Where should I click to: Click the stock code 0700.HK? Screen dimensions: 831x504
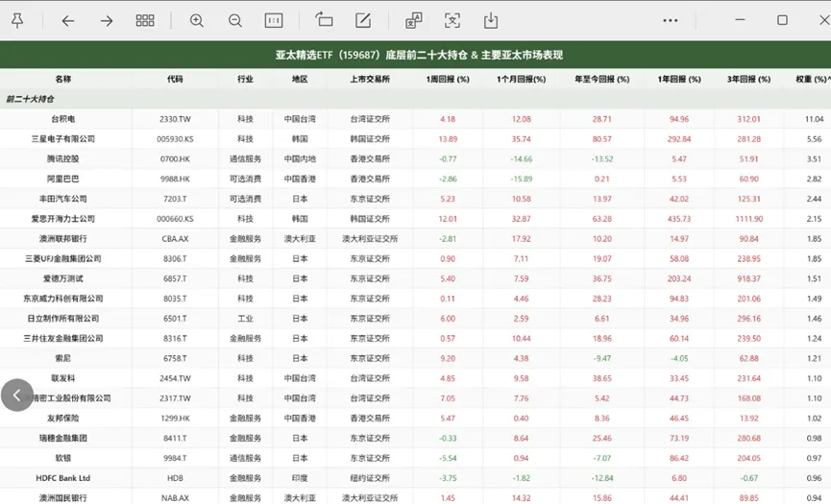175,158
